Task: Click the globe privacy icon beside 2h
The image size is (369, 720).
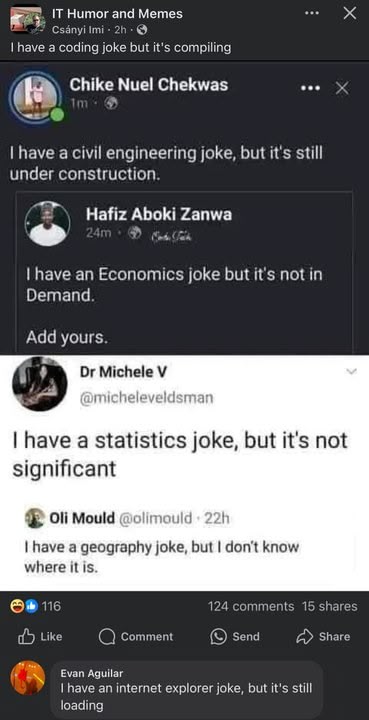Action: 142,30
